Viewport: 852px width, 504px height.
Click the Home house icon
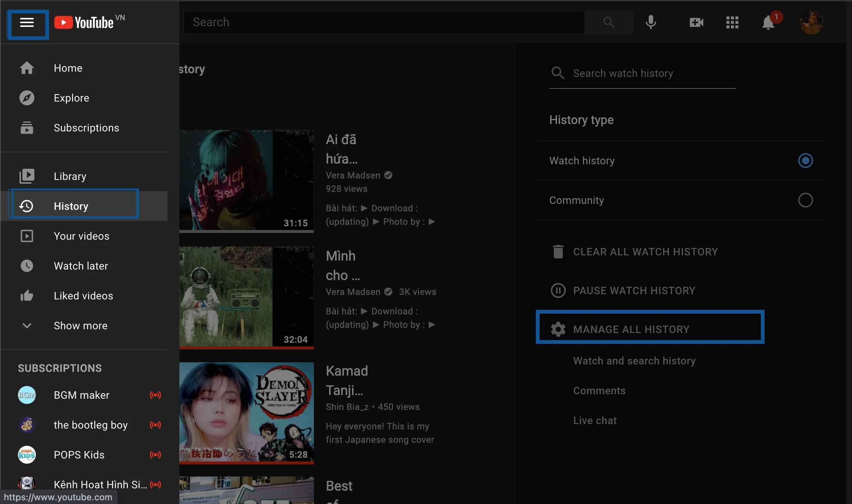click(27, 68)
